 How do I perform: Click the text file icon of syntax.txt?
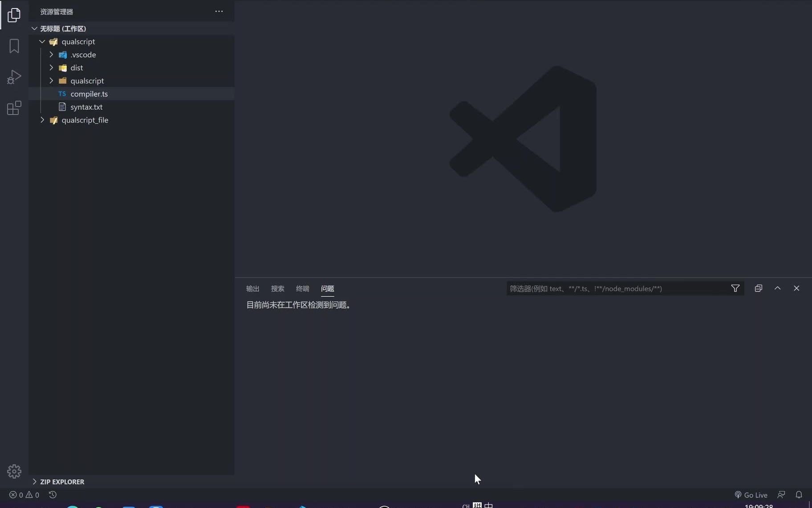[62, 107]
